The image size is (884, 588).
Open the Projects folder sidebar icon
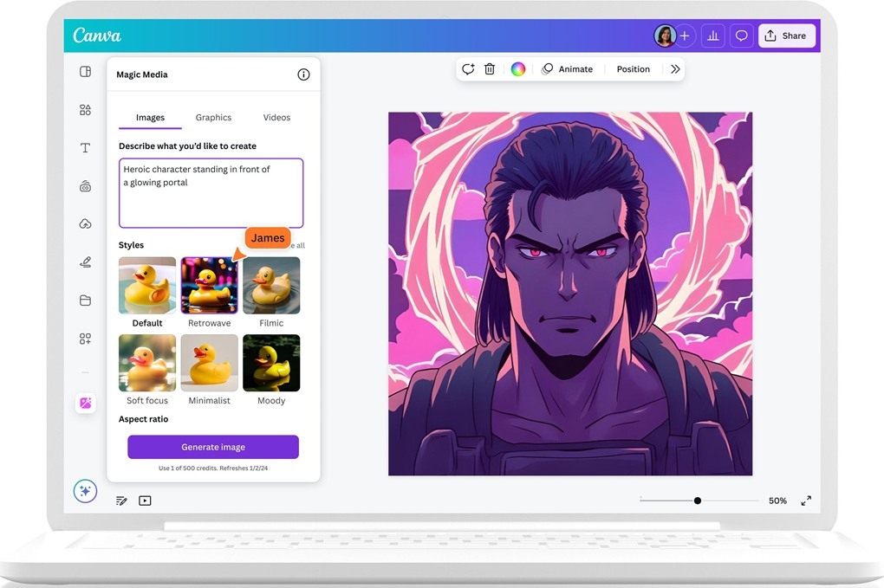(x=85, y=300)
